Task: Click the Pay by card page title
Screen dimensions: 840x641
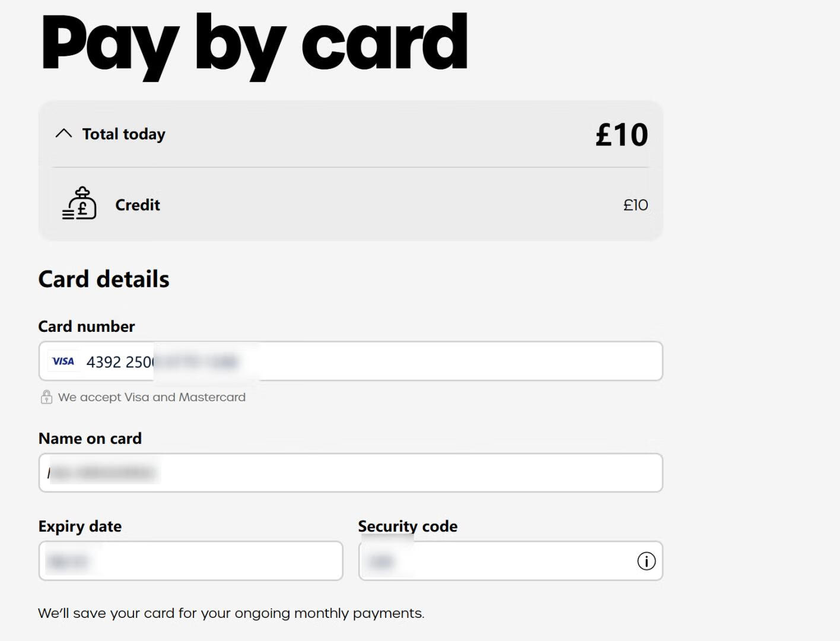Action: pyautogui.click(x=254, y=43)
